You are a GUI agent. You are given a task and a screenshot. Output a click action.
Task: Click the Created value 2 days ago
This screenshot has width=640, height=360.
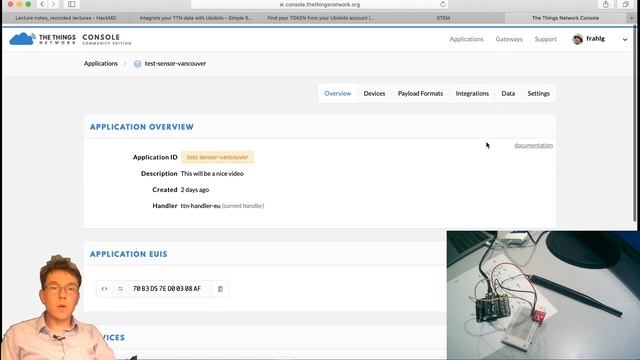click(x=195, y=190)
